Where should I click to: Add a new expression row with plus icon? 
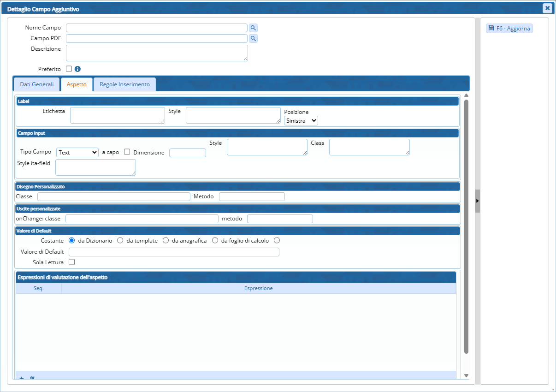22,378
